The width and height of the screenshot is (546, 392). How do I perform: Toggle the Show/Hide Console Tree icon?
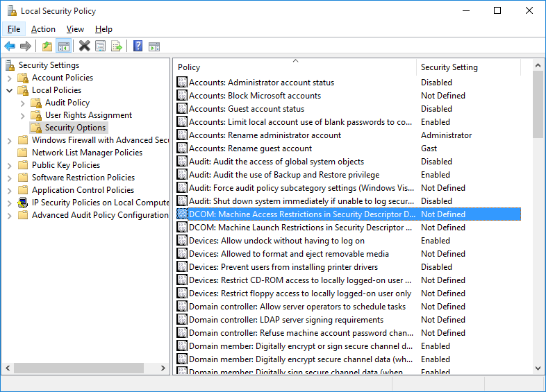tap(63, 46)
